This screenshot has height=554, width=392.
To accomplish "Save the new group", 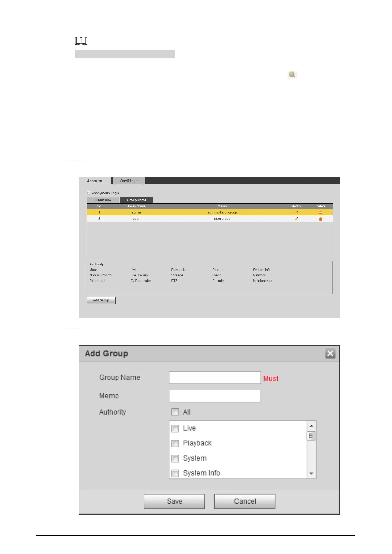I will coord(174,501).
